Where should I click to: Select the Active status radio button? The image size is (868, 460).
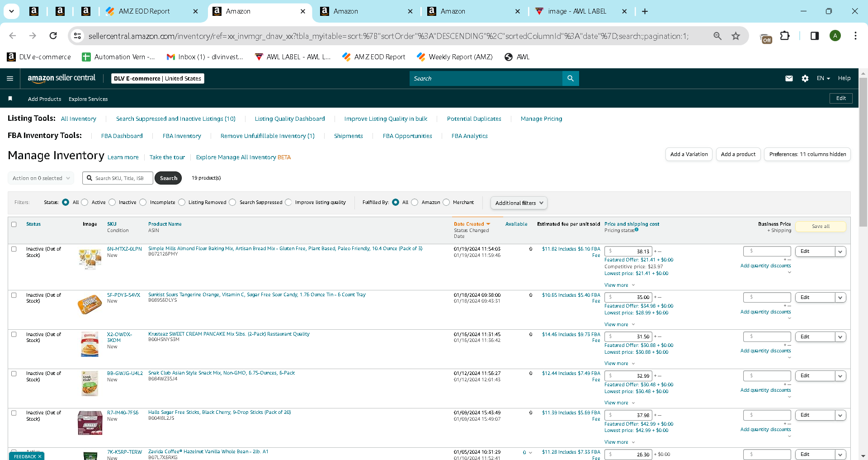click(x=85, y=202)
